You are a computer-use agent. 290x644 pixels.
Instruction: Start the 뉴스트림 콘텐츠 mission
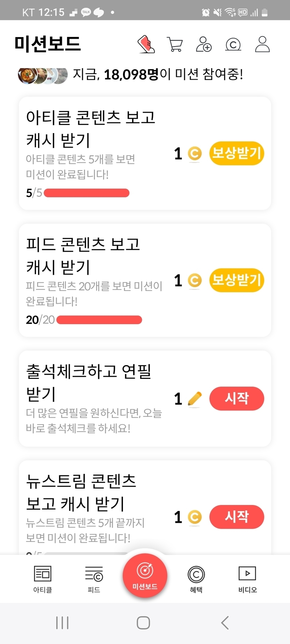click(x=237, y=517)
